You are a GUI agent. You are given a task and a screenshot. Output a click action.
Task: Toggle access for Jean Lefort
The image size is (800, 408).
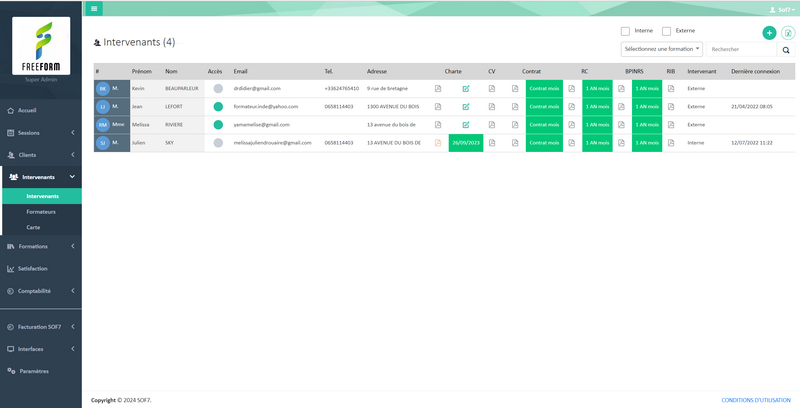pyautogui.click(x=218, y=107)
